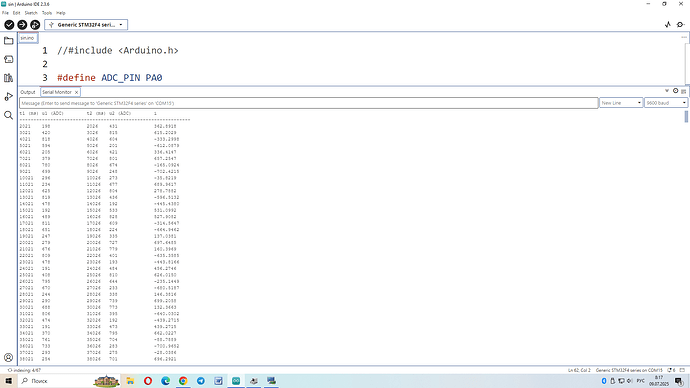Image resolution: width=690 pixels, height=388 pixels.
Task: Open the Generic STM32F4 board selector dropdown
Action: (x=86, y=25)
